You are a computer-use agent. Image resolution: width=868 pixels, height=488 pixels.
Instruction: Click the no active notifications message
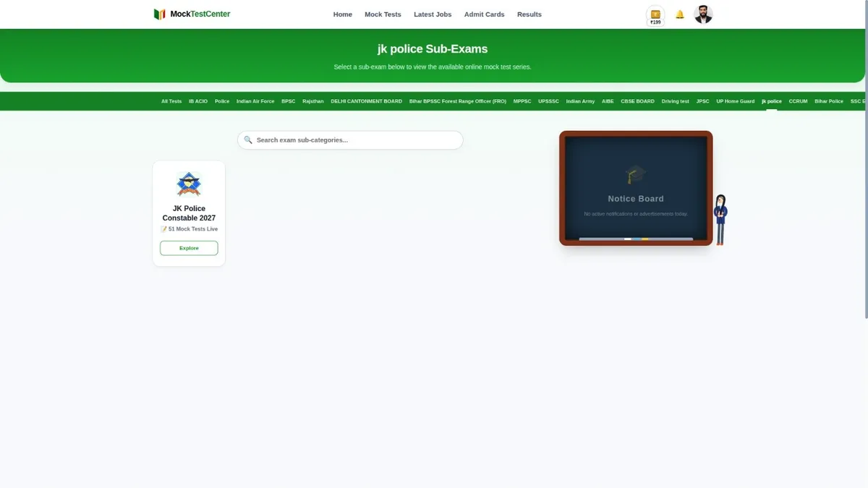[636, 214]
